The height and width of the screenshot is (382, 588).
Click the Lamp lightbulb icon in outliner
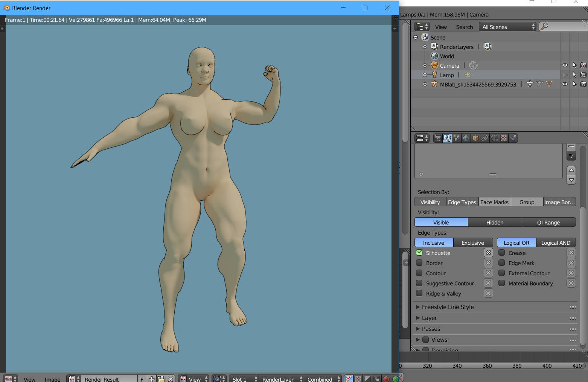click(x=434, y=75)
